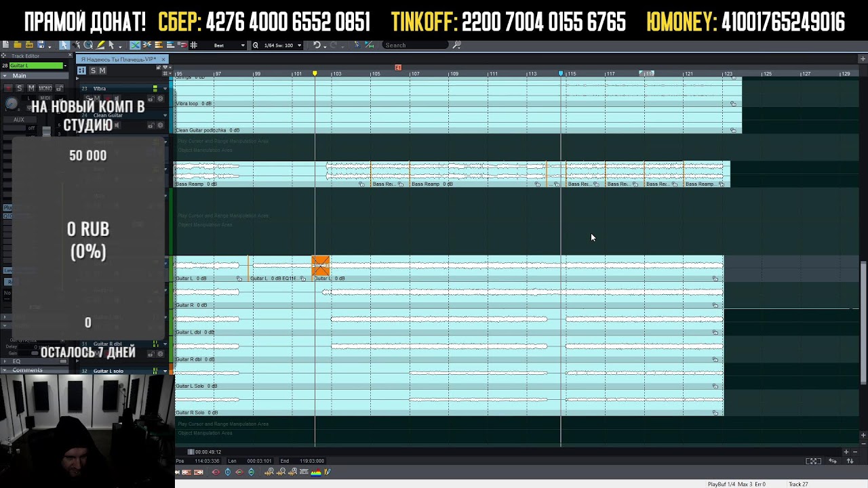Mute the track with Track Editor M button
Image resolution: width=868 pixels, height=488 pixels.
(31, 88)
